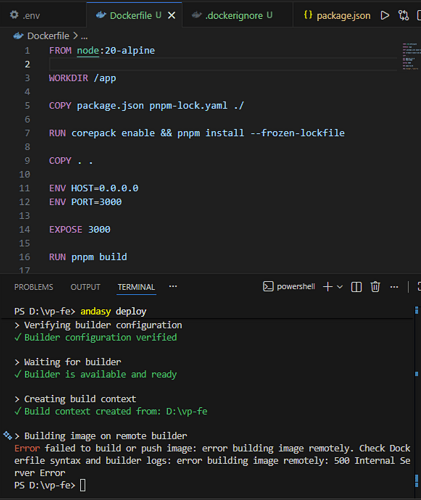Click the breadcrumb Docker whale icon

click(18, 36)
